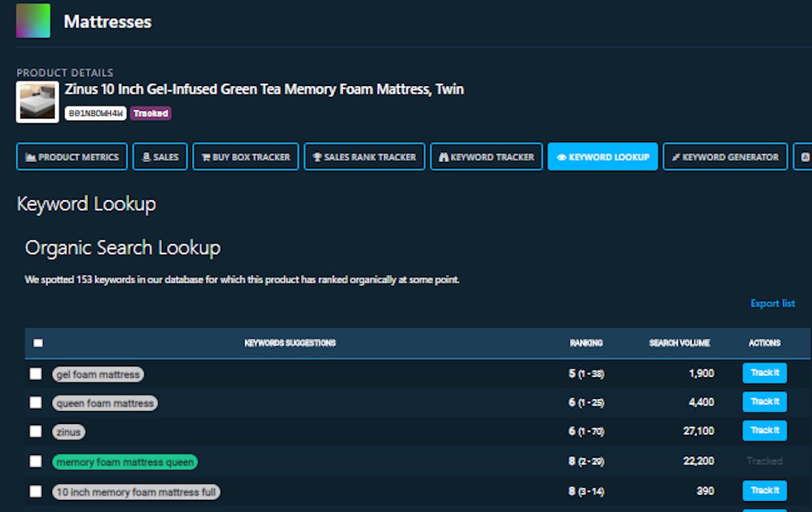Click the B01NBOWH4W ASIN badge
The width and height of the screenshot is (812, 512).
click(x=95, y=113)
